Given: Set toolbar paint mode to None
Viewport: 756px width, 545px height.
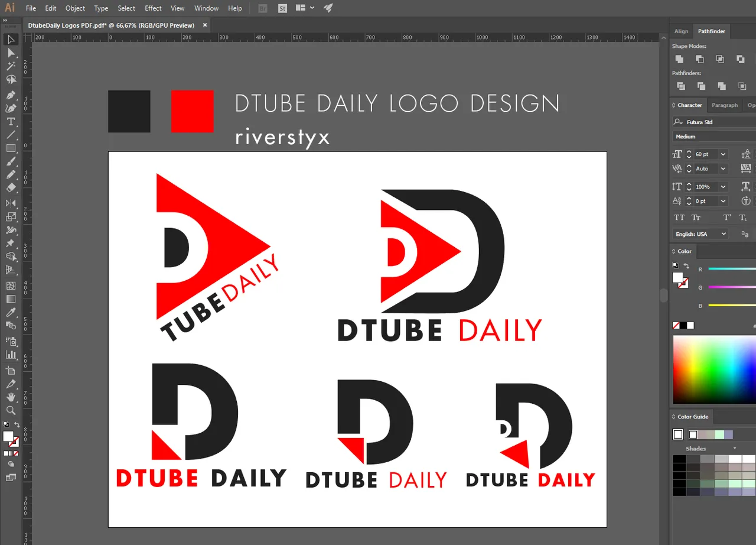Looking at the screenshot, I should 16,453.
